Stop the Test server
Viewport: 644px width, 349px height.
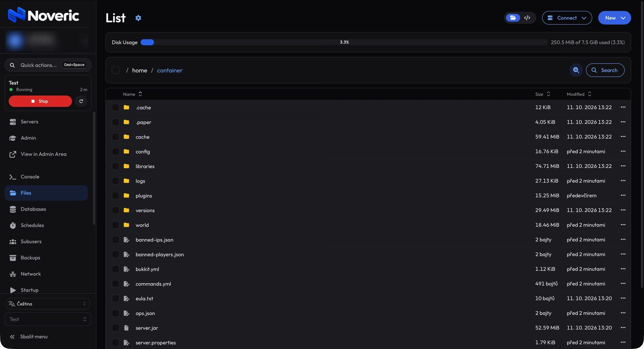tap(40, 101)
